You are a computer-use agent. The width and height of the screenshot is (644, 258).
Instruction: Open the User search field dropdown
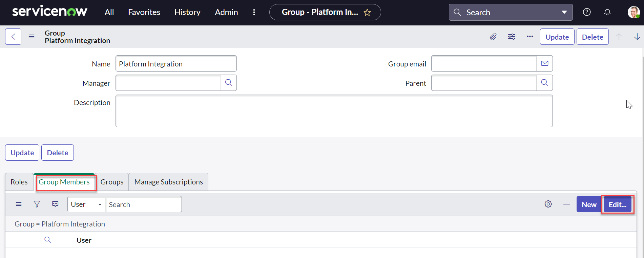tap(86, 204)
